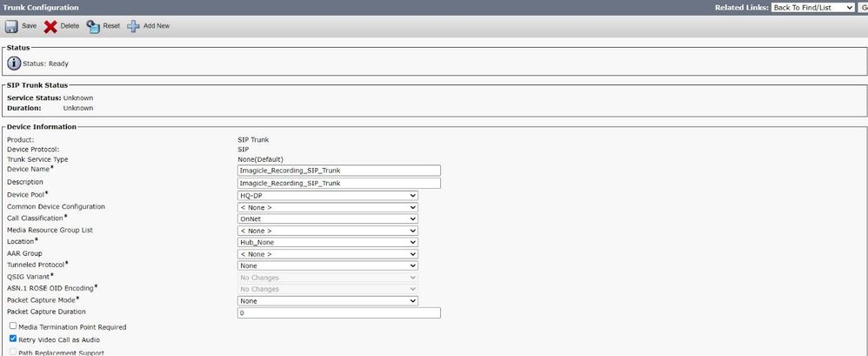The image size is (868, 356).
Task: Open the Packet Capture Mode dropdown
Action: (328, 300)
